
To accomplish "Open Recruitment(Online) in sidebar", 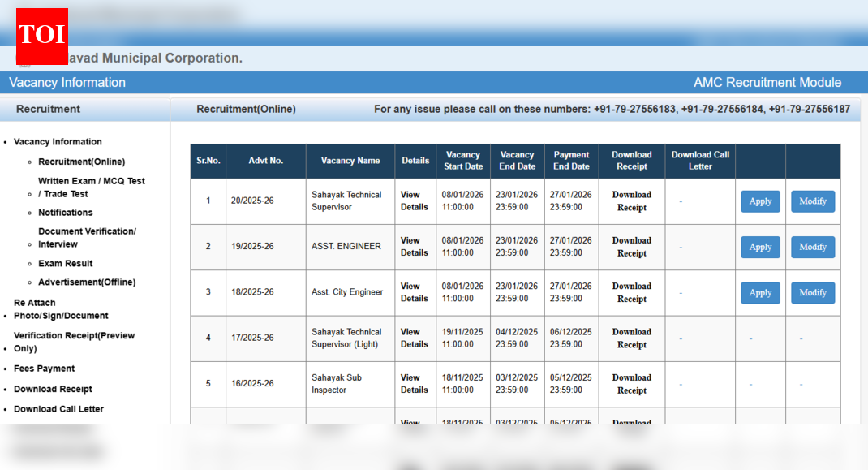I will click(x=81, y=162).
